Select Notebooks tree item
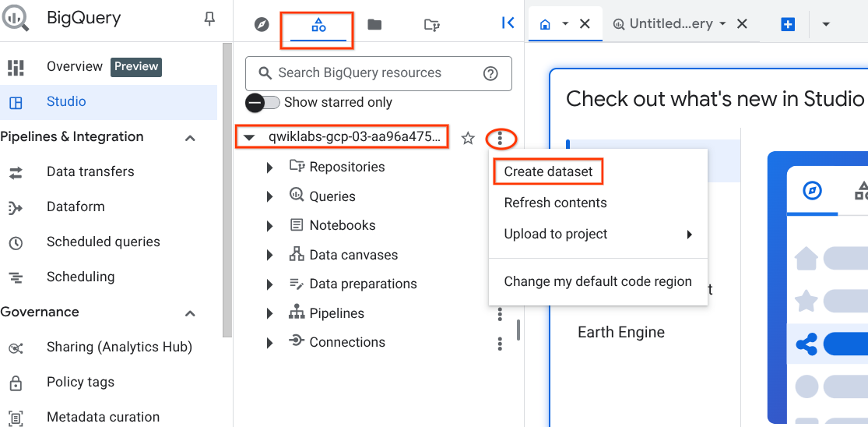 coord(342,225)
